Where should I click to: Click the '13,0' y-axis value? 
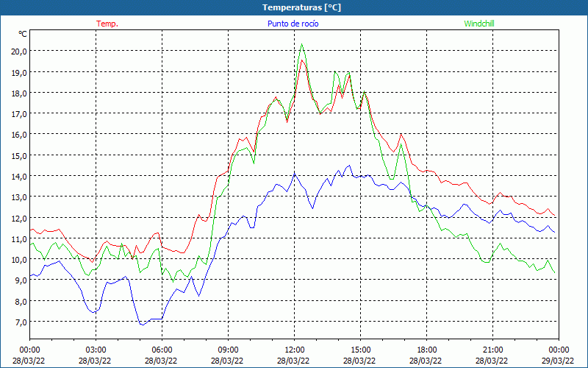click(19, 197)
